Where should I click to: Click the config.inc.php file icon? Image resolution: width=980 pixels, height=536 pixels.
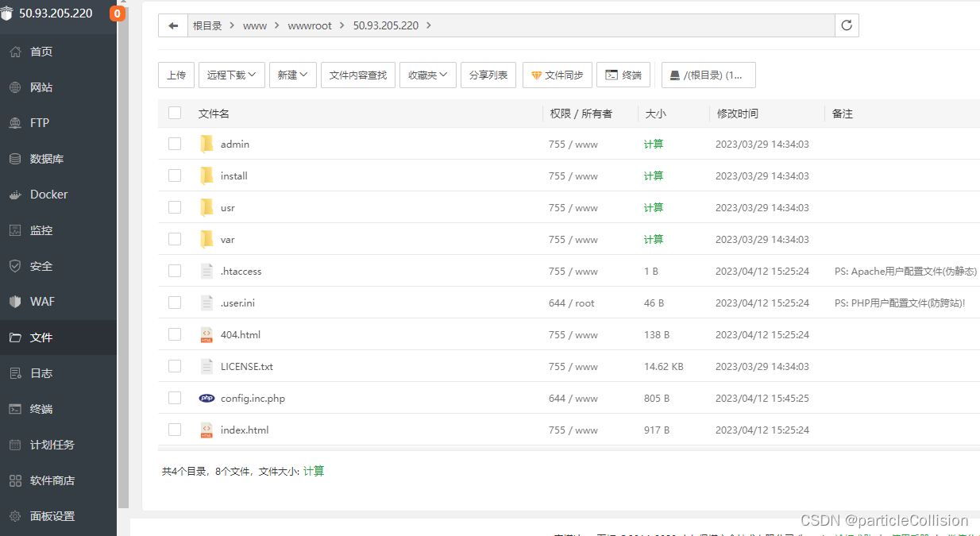point(206,398)
